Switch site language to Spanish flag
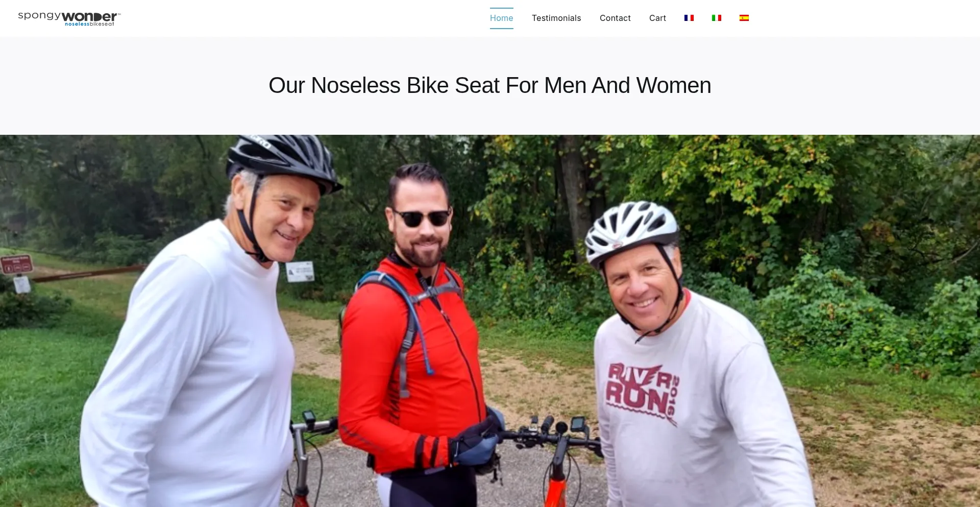Viewport: 980px width, 507px height. [744, 18]
